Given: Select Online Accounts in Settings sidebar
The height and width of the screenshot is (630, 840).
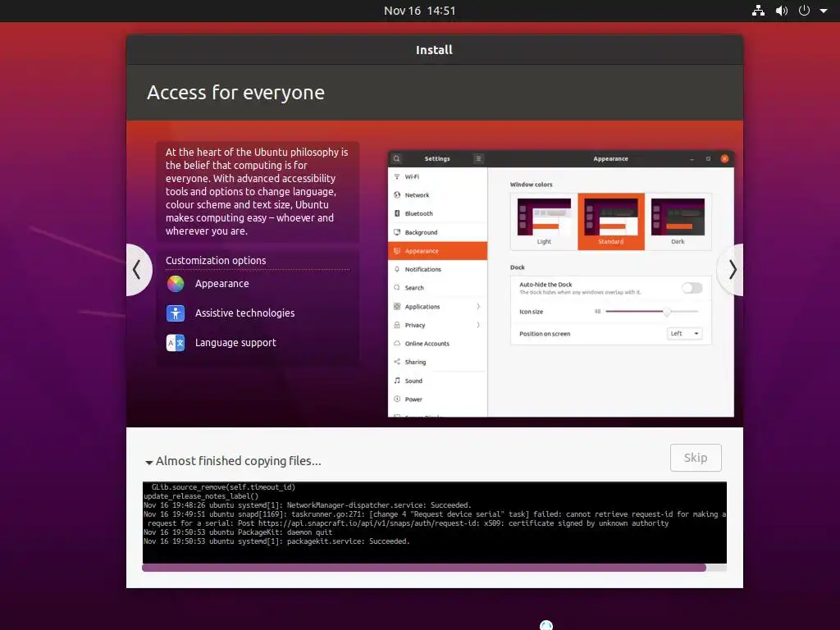Looking at the screenshot, I should point(438,344).
